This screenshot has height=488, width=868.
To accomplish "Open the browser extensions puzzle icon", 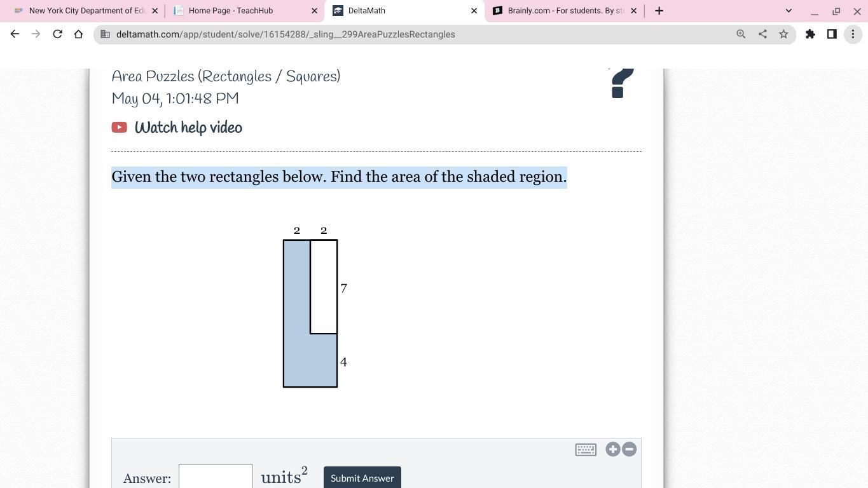I will [x=810, y=34].
